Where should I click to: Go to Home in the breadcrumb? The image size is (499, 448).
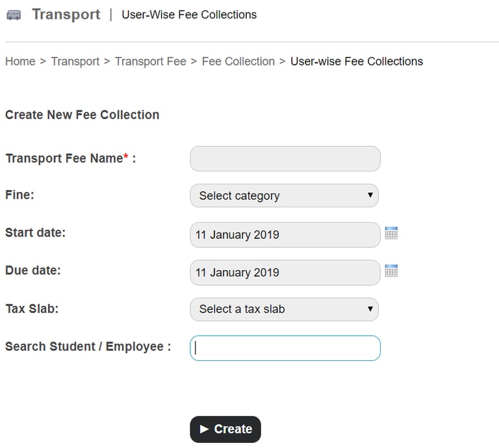pyautogui.click(x=20, y=62)
